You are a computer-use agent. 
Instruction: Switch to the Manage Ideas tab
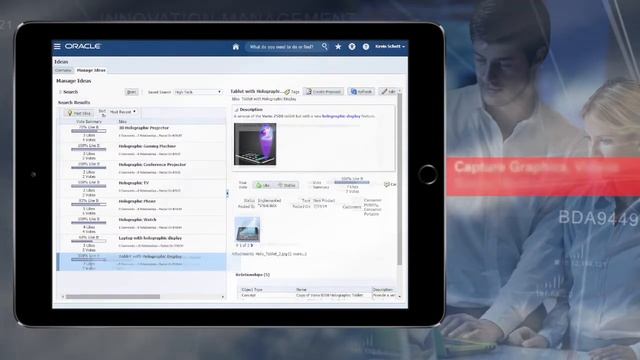coord(91,70)
